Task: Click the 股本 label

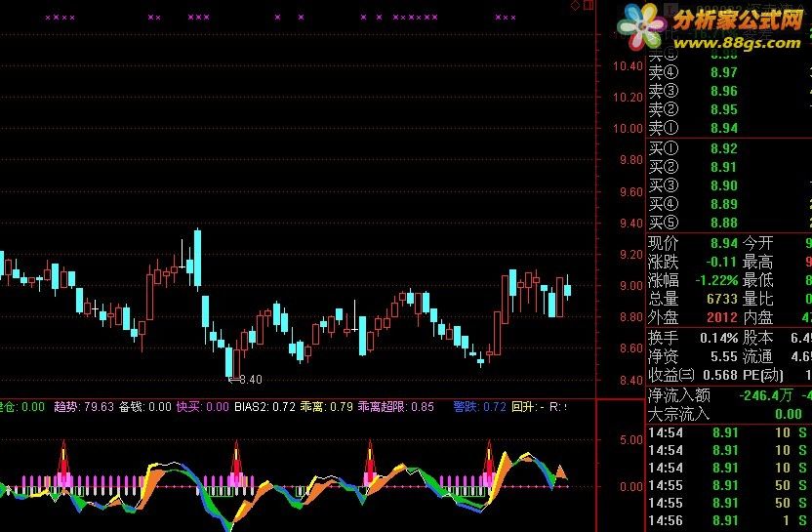Action: (x=757, y=339)
